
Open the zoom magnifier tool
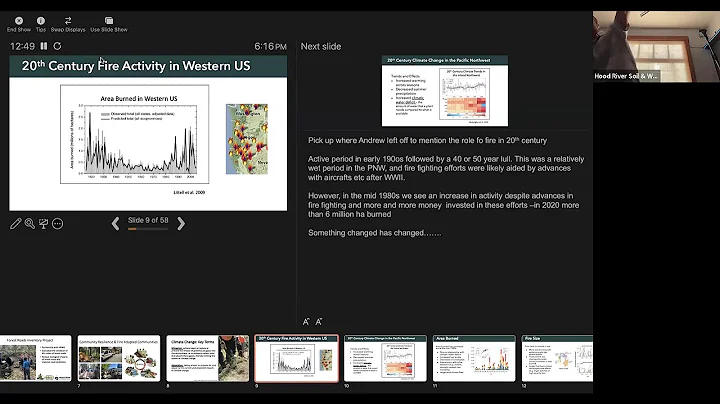coord(29,224)
